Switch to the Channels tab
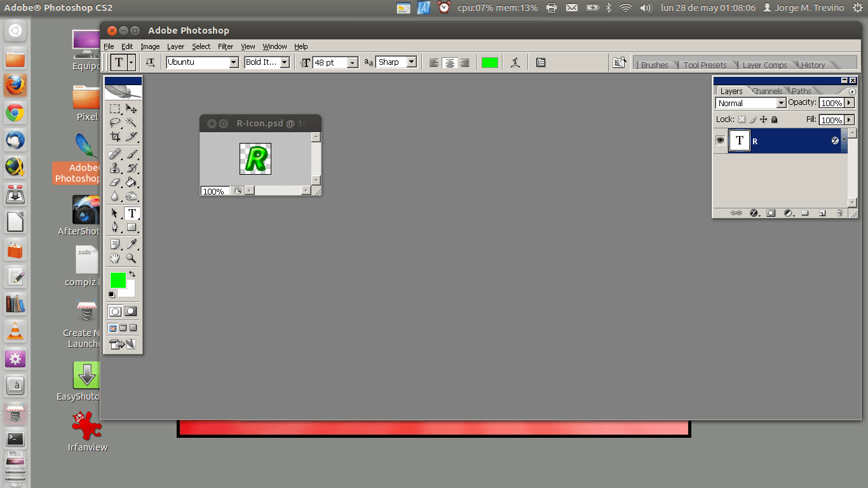The image size is (868, 488). pos(767,91)
